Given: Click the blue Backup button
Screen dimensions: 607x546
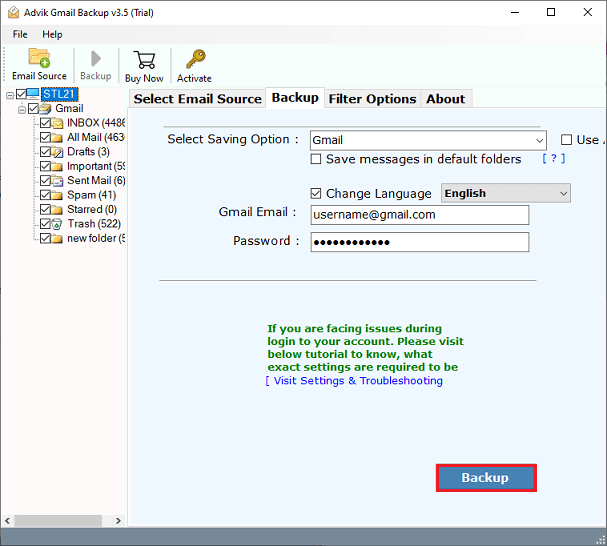Looking at the screenshot, I should (486, 478).
